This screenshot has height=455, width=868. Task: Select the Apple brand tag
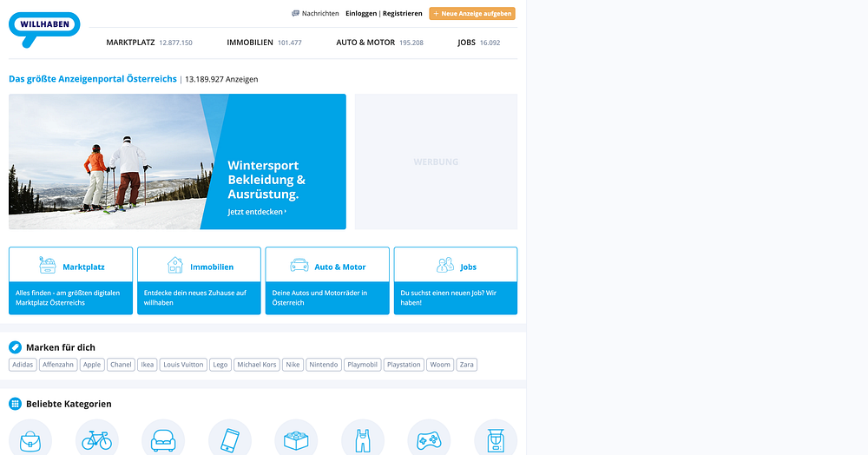point(92,365)
